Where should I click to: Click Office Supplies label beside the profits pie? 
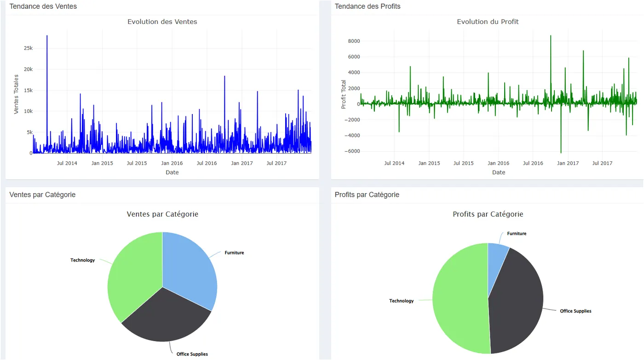pos(575,311)
